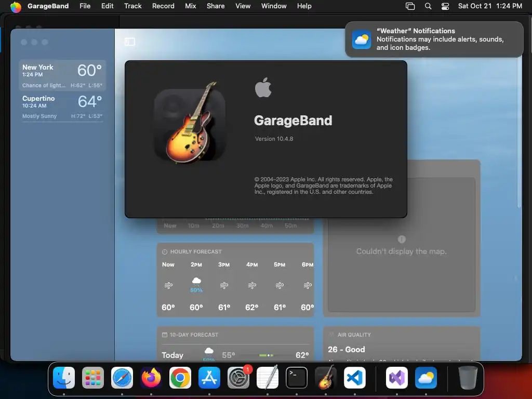Open the Help menu
Screen dimensions: 532x399
coord(304,6)
